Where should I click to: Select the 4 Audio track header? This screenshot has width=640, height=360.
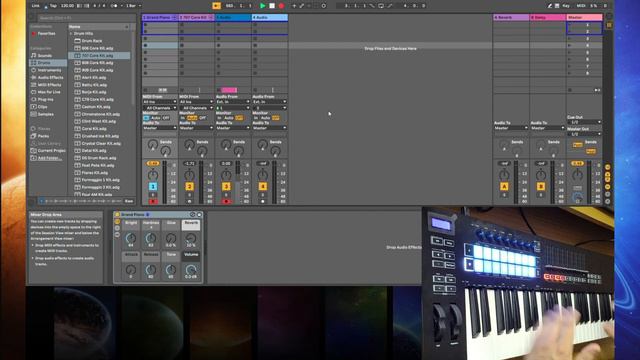[270, 18]
